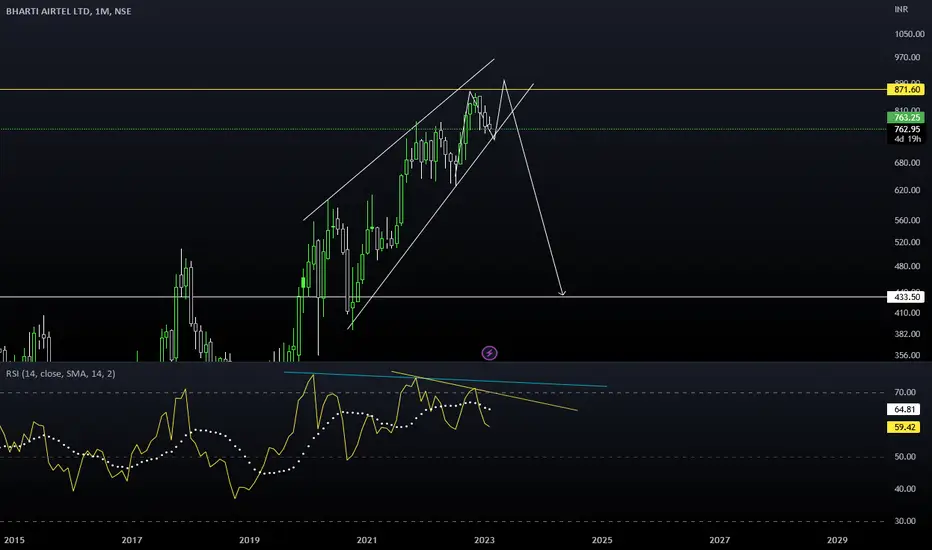Click the RSI 30.00 level label
This screenshot has width=932, height=550.
click(x=905, y=521)
